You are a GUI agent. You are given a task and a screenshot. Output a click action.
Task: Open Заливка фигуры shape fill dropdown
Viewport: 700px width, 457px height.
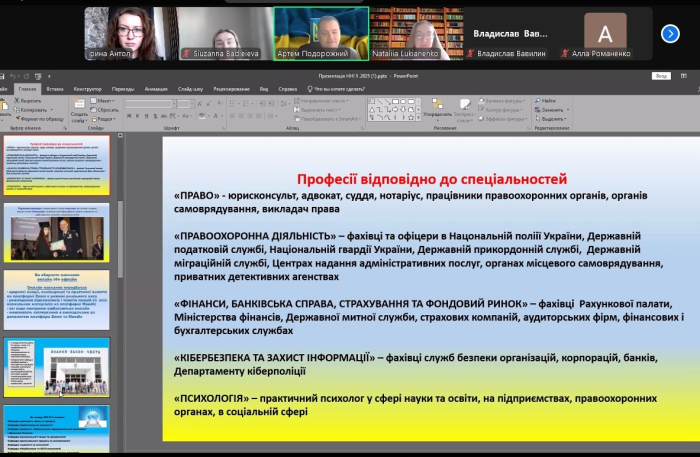(x=501, y=101)
